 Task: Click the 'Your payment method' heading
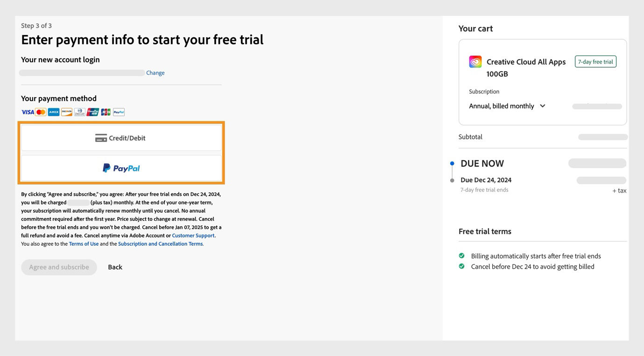pos(59,99)
